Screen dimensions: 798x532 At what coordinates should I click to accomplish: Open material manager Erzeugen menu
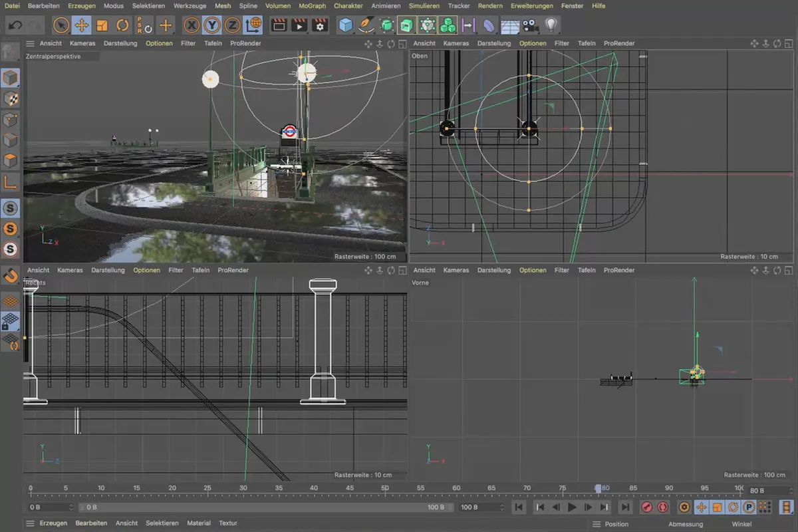tap(53, 523)
